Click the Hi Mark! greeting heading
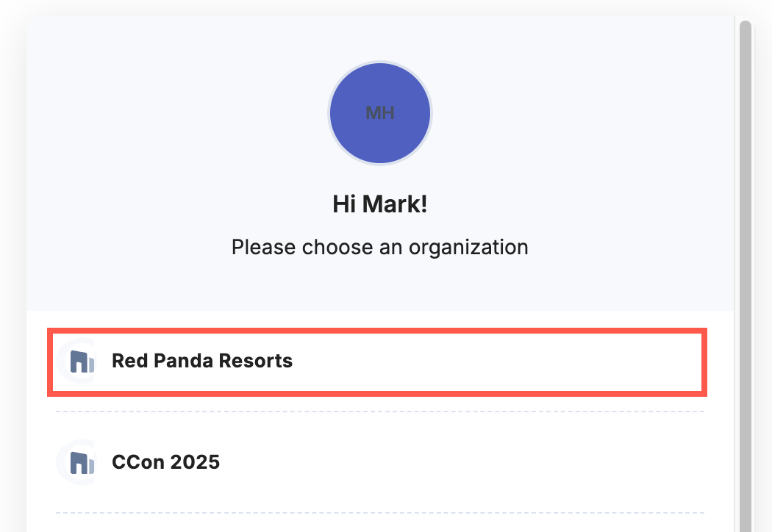This screenshot has width=772, height=532. pyautogui.click(x=379, y=204)
